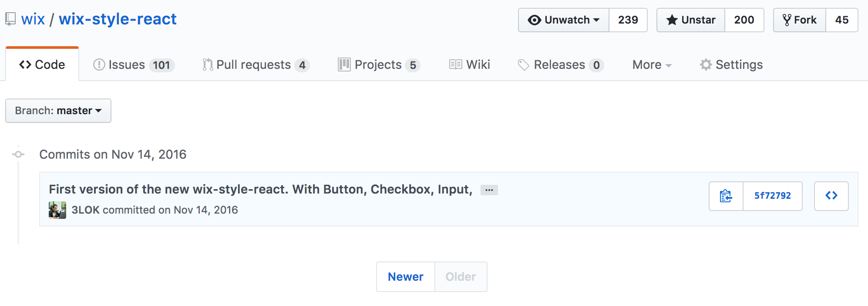The image size is (868, 306).
Task: Open the Pull requests tab
Action: click(256, 65)
